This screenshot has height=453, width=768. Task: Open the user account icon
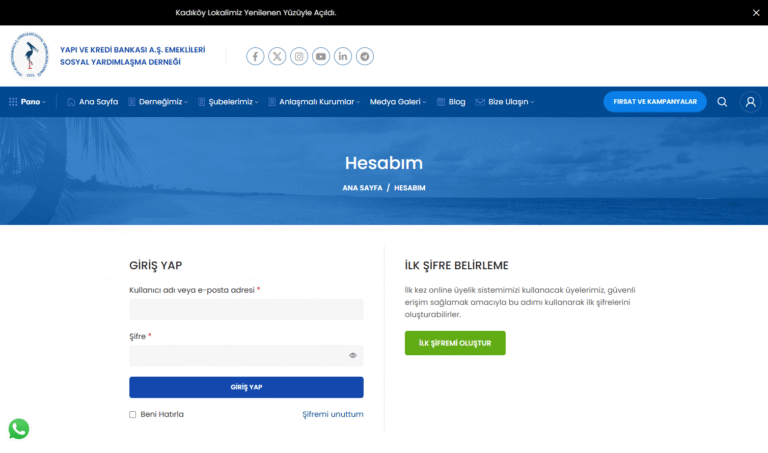point(750,102)
